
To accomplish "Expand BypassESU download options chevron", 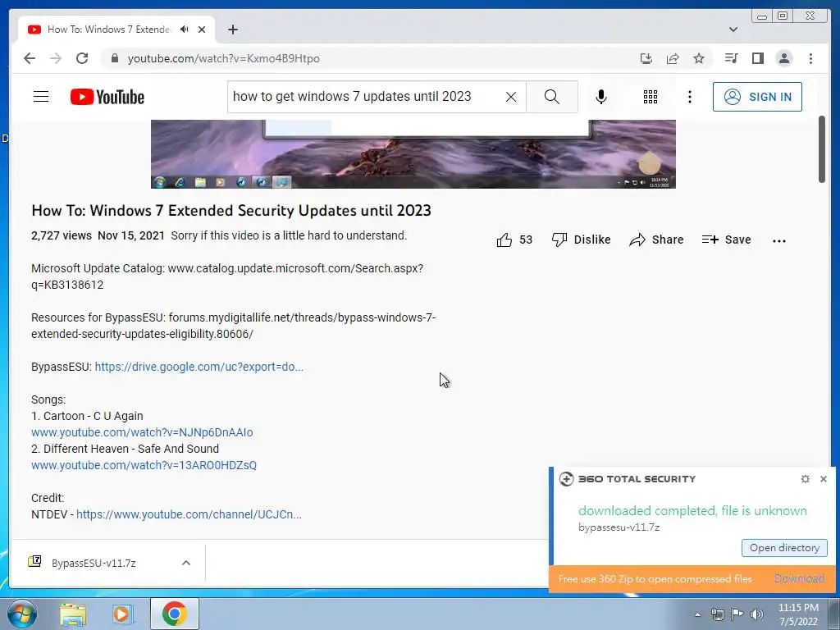I will [186, 563].
